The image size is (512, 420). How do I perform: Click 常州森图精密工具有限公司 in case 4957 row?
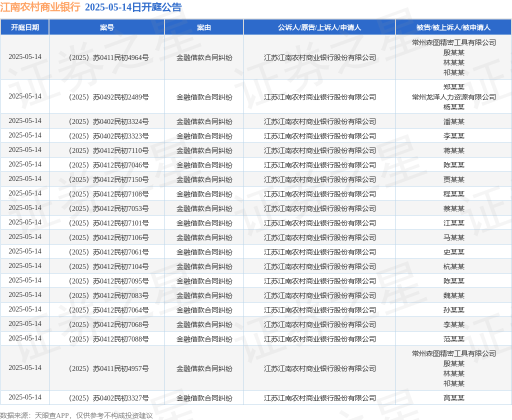click(x=454, y=353)
